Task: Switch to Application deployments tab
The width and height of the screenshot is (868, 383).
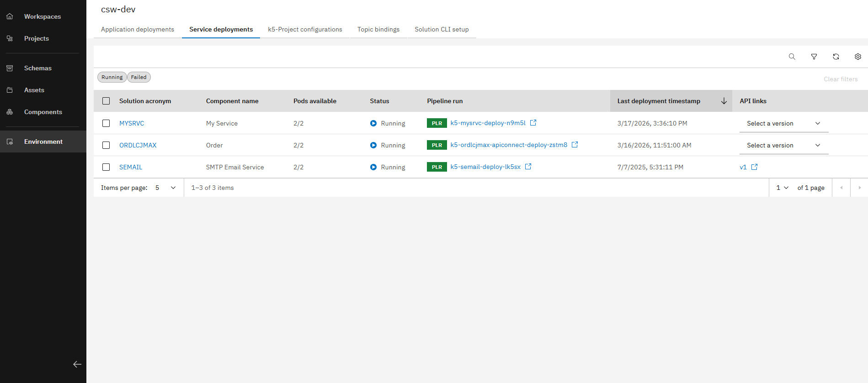Action: pyautogui.click(x=137, y=29)
